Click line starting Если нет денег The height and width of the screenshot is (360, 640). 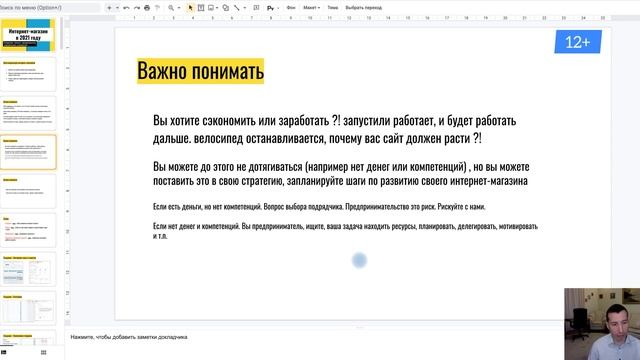345,231
